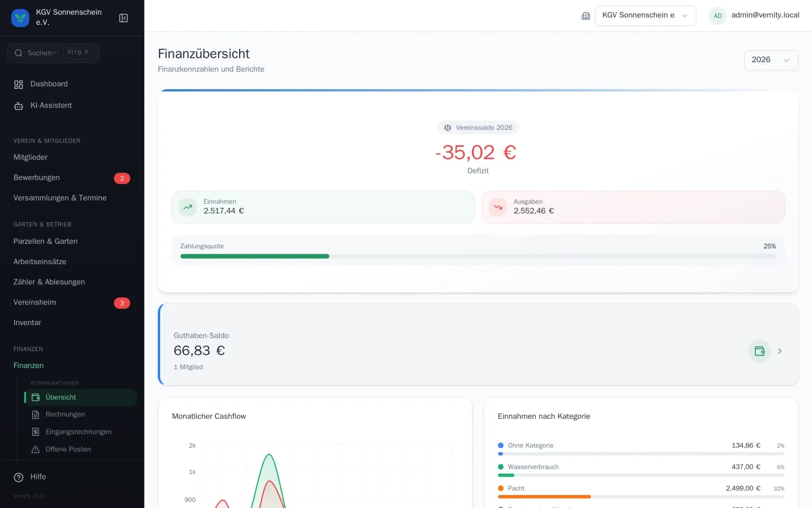The height and width of the screenshot is (508, 812).
Task: Click the Einnahmen amount 2.517,44 €
Action: pos(224,211)
